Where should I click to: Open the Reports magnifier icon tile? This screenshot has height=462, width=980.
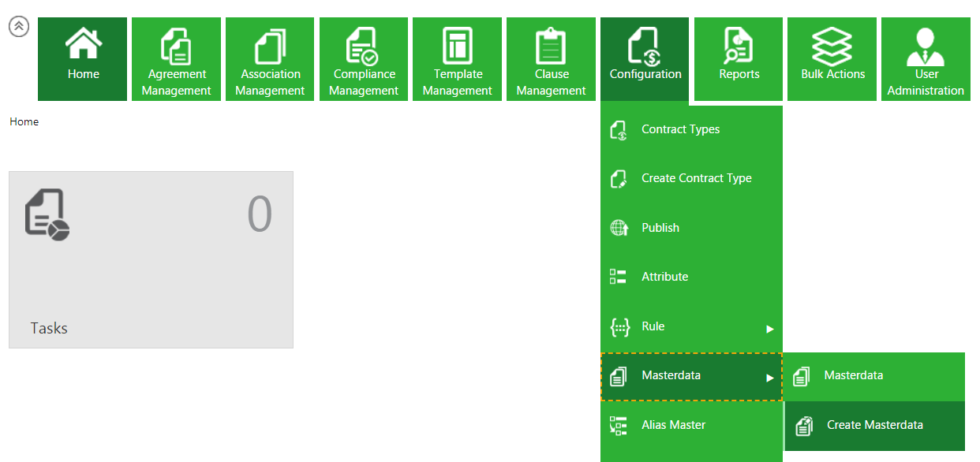[739, 46]
